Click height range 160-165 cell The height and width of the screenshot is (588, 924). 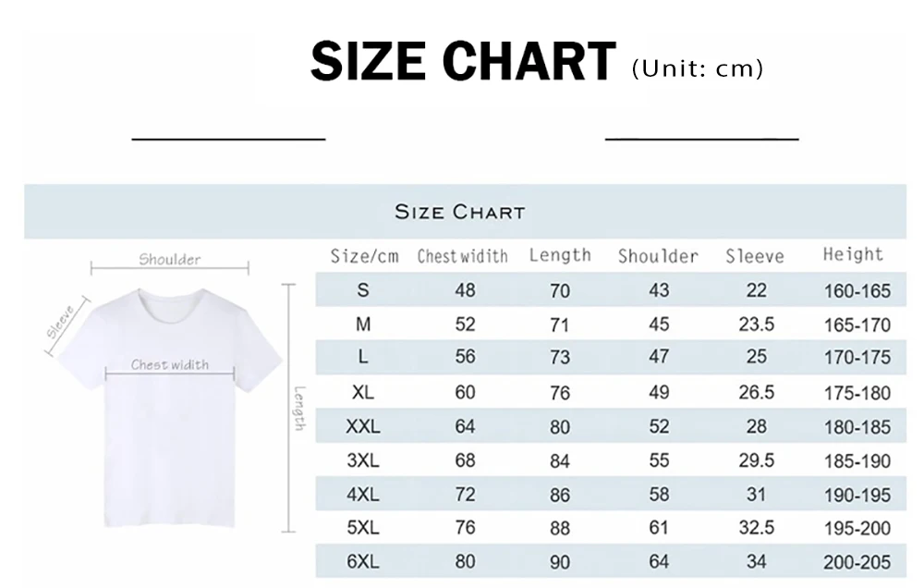click(x=857, y=291)
